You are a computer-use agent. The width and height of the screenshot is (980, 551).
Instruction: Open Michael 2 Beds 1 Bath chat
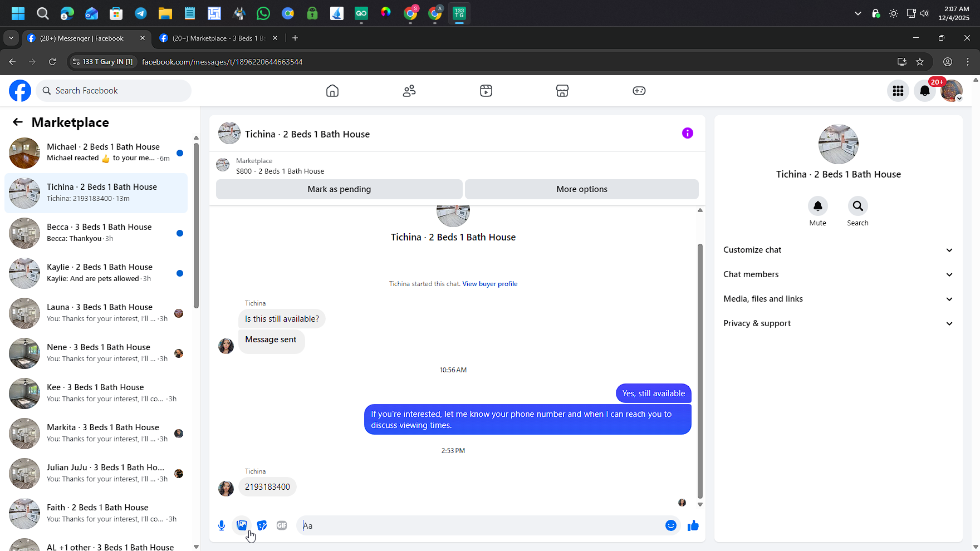(96, 153)
